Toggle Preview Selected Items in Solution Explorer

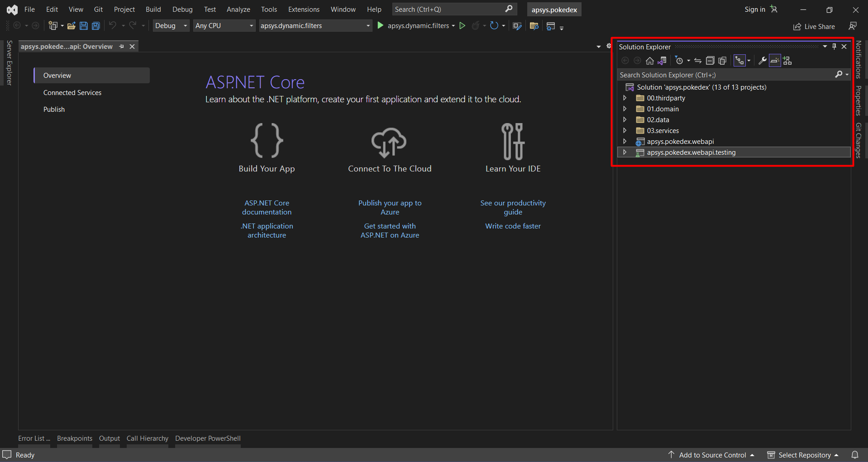pyautogui.click(x=775, y=61)
